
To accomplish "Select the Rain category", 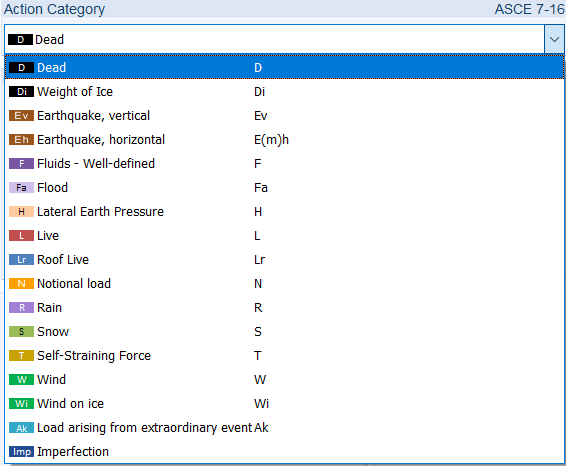I will pos(284,308).
